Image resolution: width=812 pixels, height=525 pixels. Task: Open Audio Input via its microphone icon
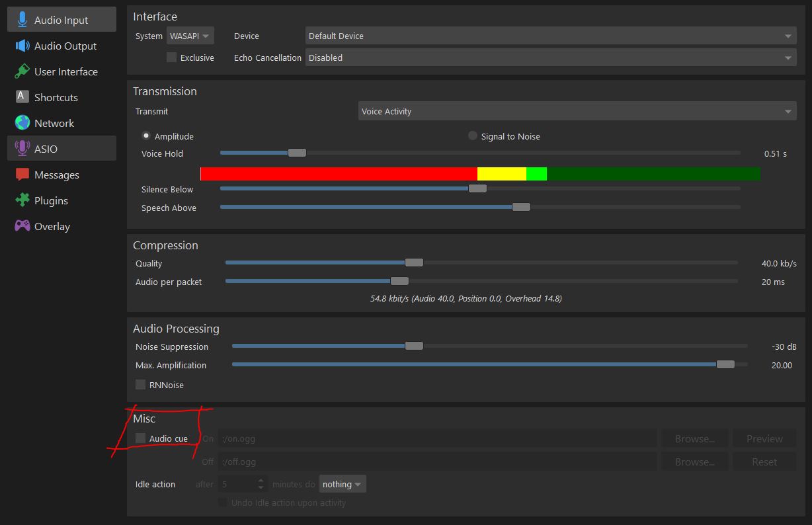[22, 20]
